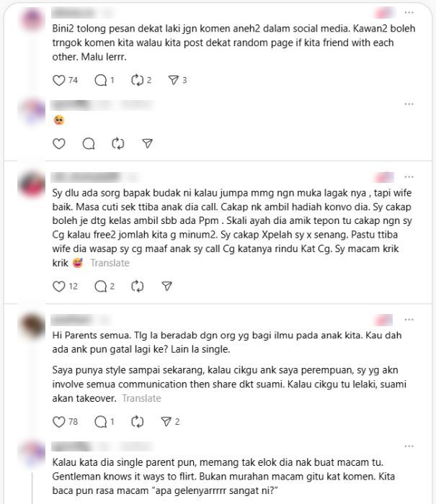
Task: Like the 'Hi Parents semua' post
Action: coord(59,422)
